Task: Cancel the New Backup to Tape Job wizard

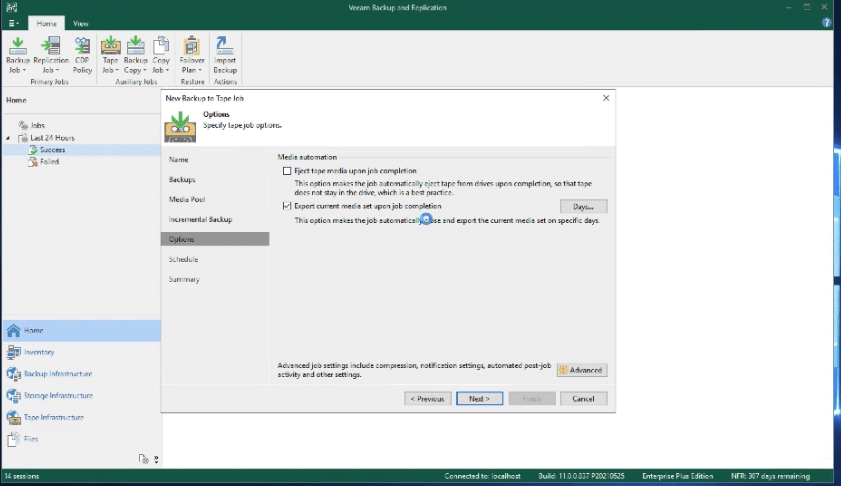Action: [583, 399]
